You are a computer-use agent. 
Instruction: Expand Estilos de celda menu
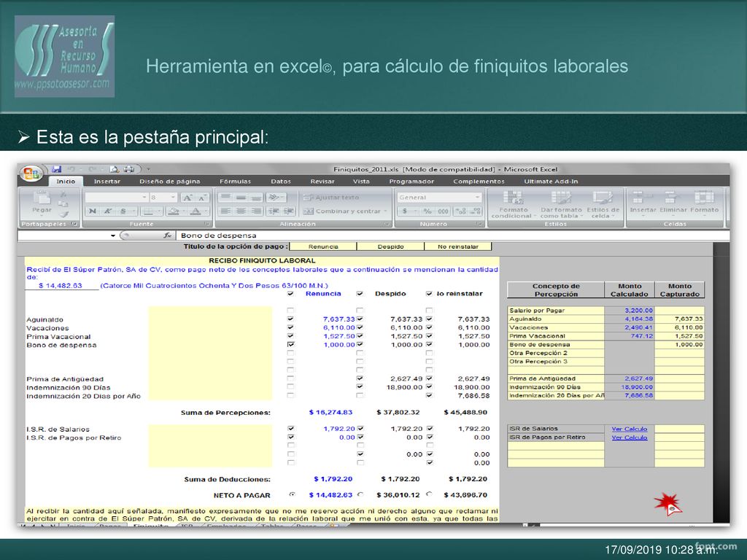[x=603, y=204]
